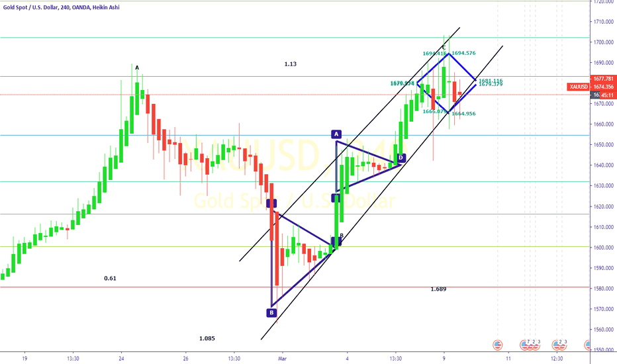Select the black 'C' text label near the chart high
The height and width of the screenshot is (364, 617).
pos(444,47)
